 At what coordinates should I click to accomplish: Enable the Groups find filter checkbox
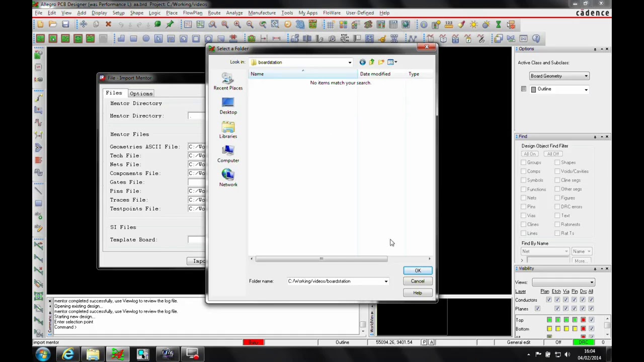pyautogui.click(x=523, y=162)
